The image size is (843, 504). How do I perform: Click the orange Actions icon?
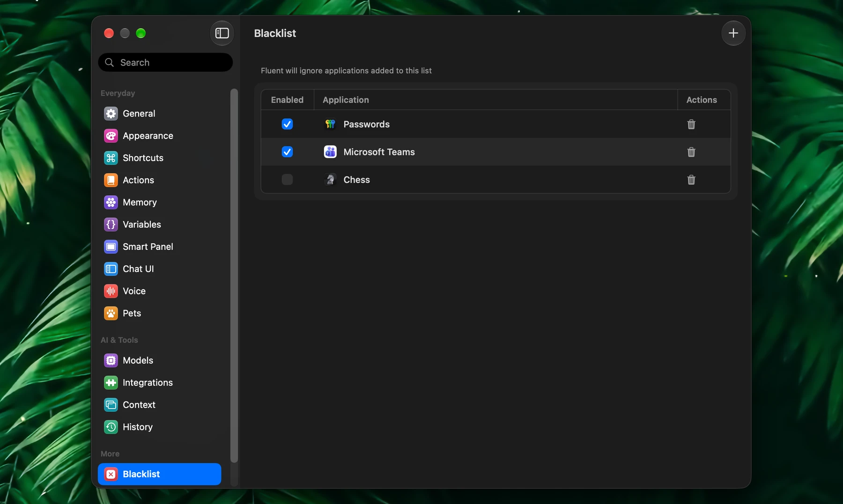coord(111,180)
